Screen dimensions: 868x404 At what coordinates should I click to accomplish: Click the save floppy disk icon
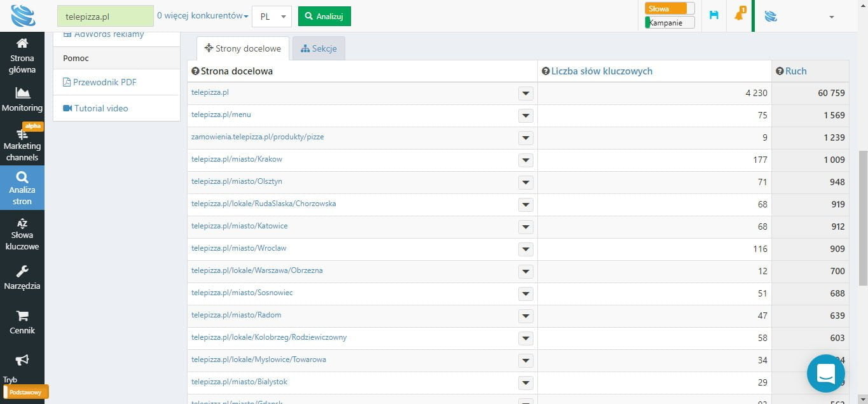point(714,15)
